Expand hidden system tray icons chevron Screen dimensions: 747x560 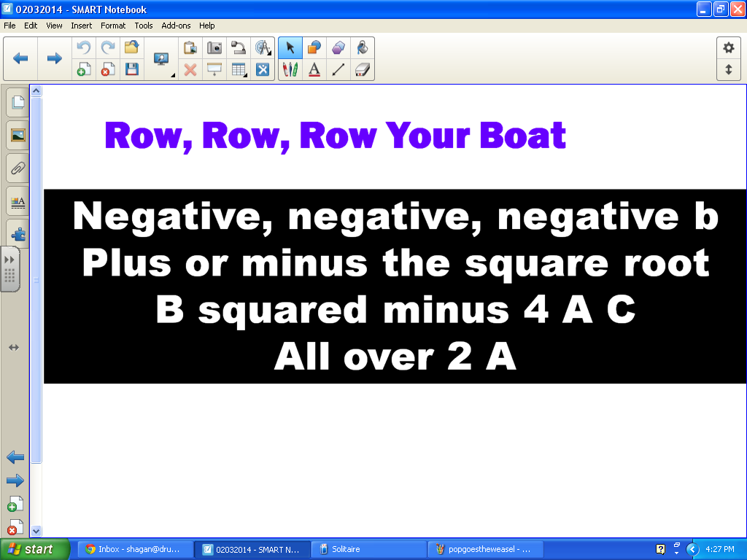click(693, 550)
